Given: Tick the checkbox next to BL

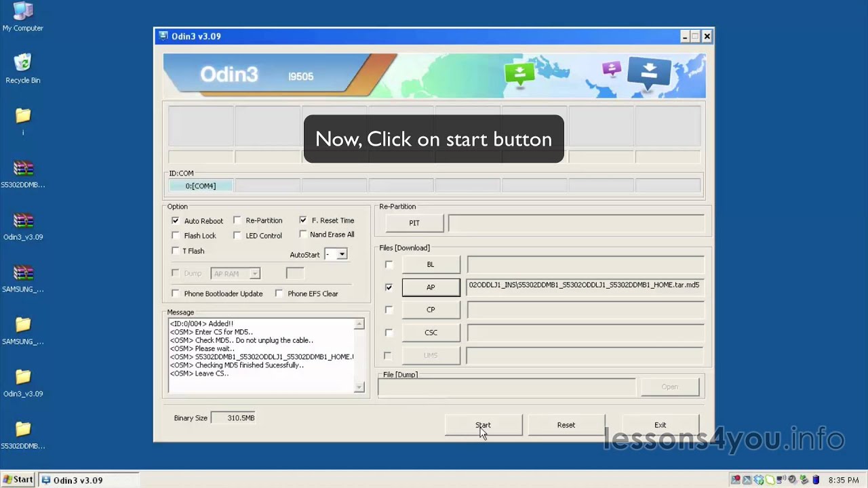Looking at the screenshot, I should tap(389, 265).
